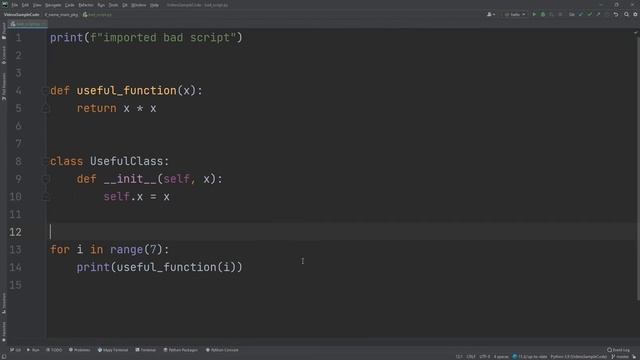Click the print(useful_function(i)) line

tap(159, 267)
